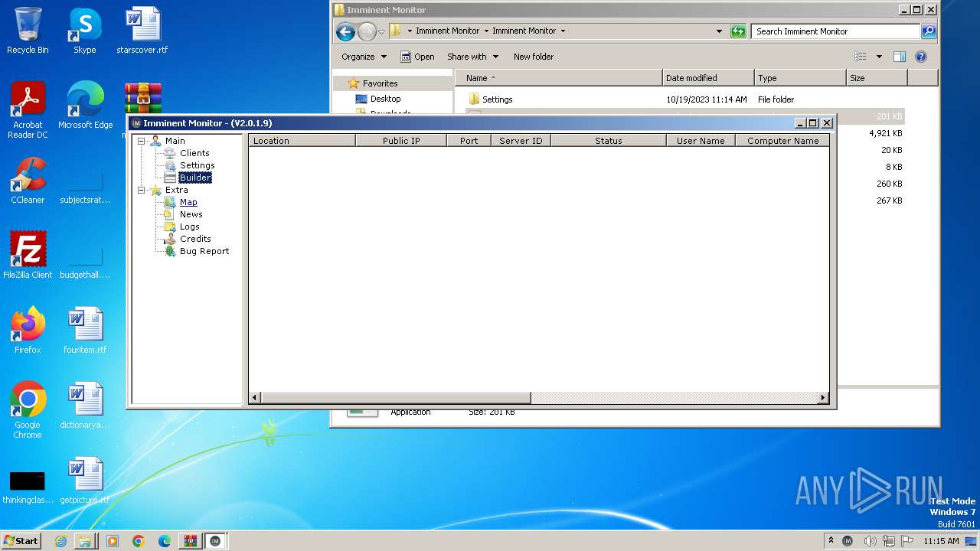Sort clients by User Name column
The height and width of the screenshot is (551, 980).
[x=701, y=141]
